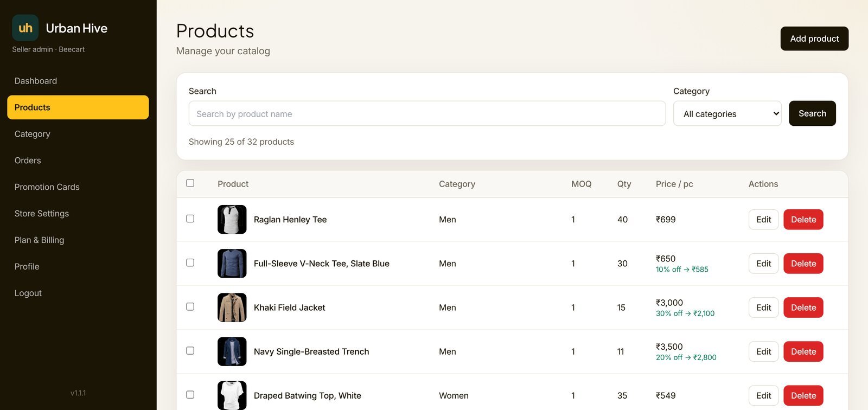Viewport: 868px width, 410px height.
Task: Edit the Khaki Field Jacket product
Action: point(763,307)
